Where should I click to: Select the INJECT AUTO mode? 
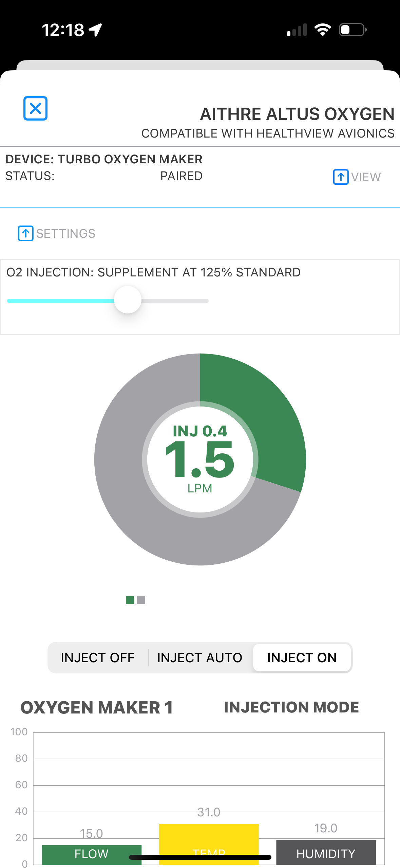[199, 658]
